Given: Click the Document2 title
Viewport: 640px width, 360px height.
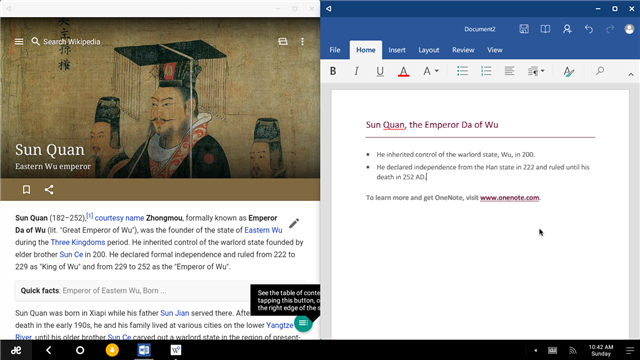Looking at the screenshot, I should click(480, 29).
